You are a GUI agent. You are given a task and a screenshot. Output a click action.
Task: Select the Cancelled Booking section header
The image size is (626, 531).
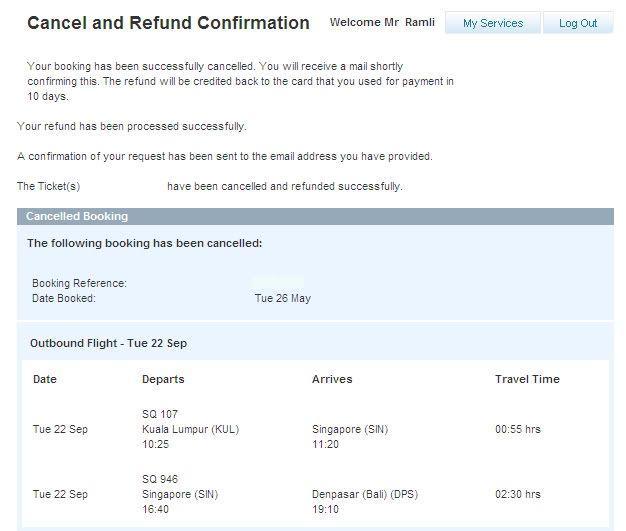click(315, 216)
